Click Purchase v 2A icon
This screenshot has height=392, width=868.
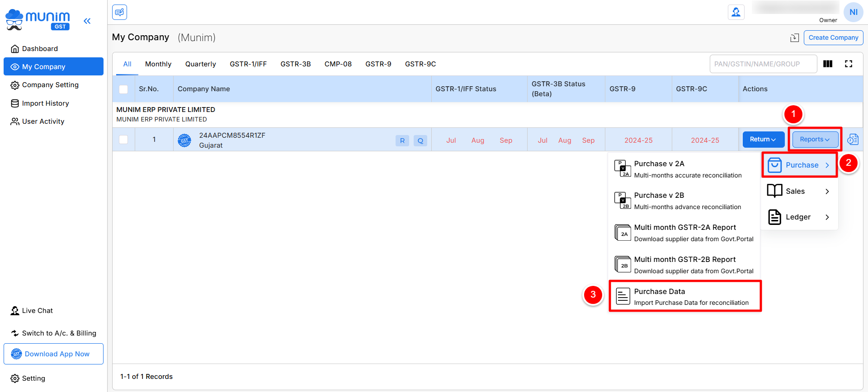pyautogui.click(x=623, y=168)
